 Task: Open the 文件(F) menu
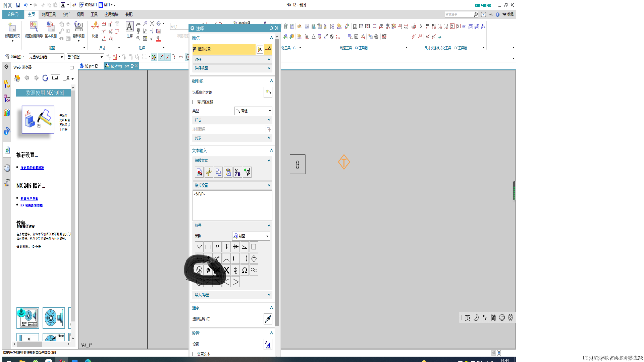(x=13, y=14)
